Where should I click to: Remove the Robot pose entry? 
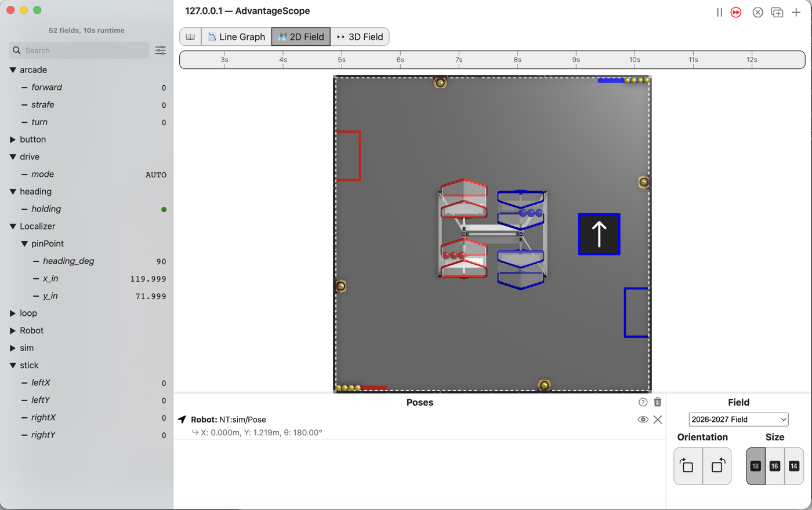coord(658,419)
